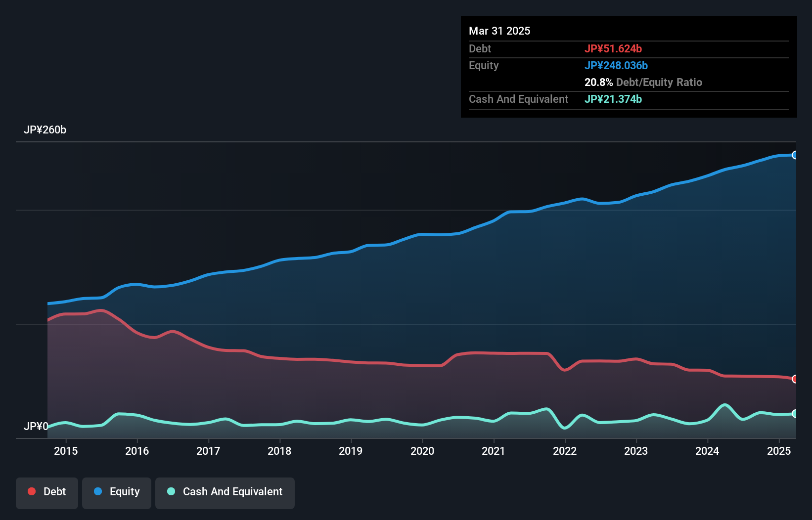Screen dimensions: 812x520
Task: Click the Debt value JP¥51.624b in tooltip
Action: pos(613,49)
